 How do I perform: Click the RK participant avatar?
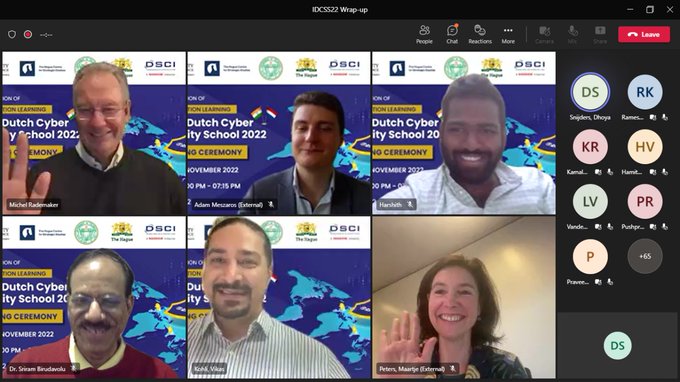pyautogui.click(x=645, y=92)
